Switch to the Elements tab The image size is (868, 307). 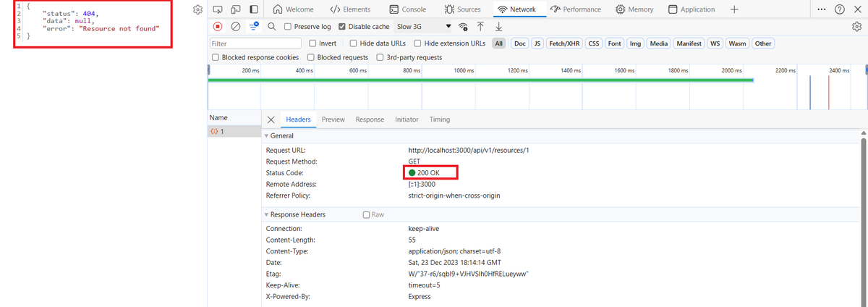[x=350, y=9]
